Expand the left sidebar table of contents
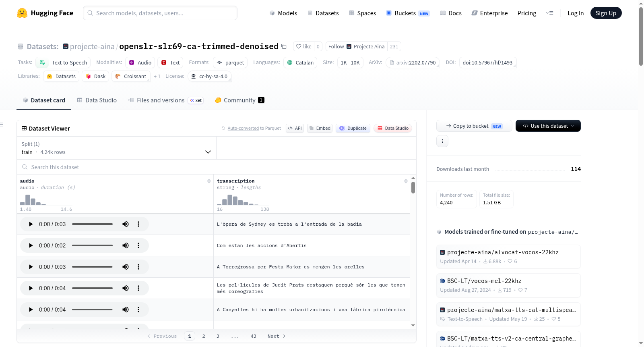644x347 pixels. click(x=2, y=125)
